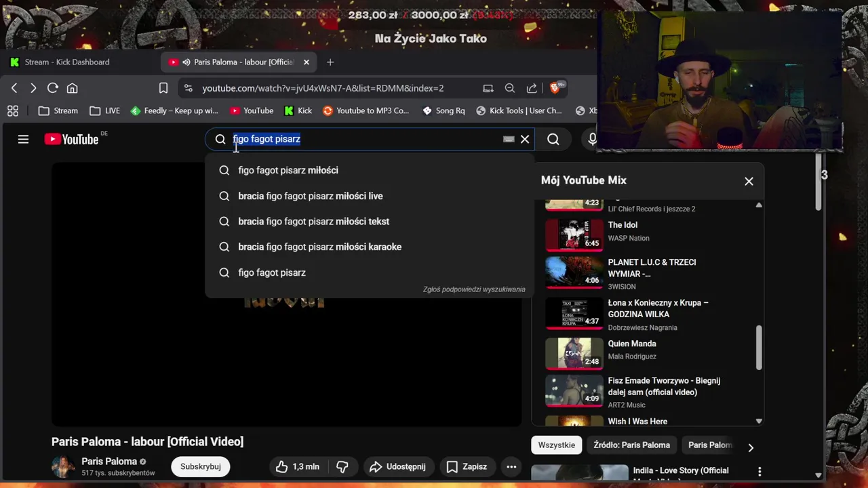Show more filter chips with right chevron
The width and height of the screenshot is (868, 488).
coord(750,447)
